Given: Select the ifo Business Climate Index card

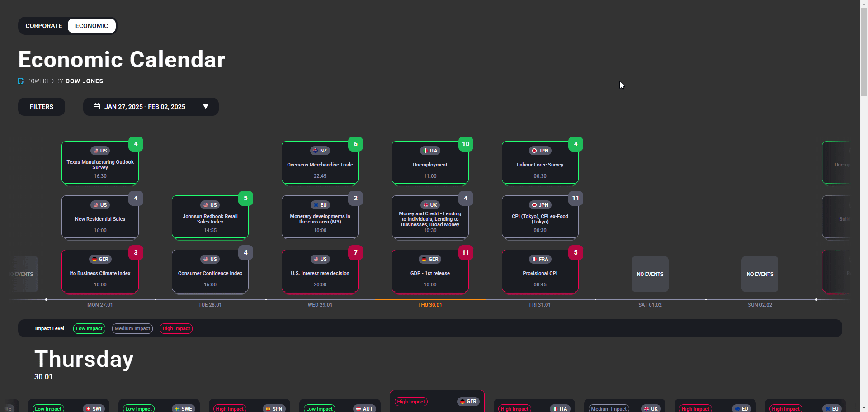Looking at the screenshot, I should tap(100, 271).
